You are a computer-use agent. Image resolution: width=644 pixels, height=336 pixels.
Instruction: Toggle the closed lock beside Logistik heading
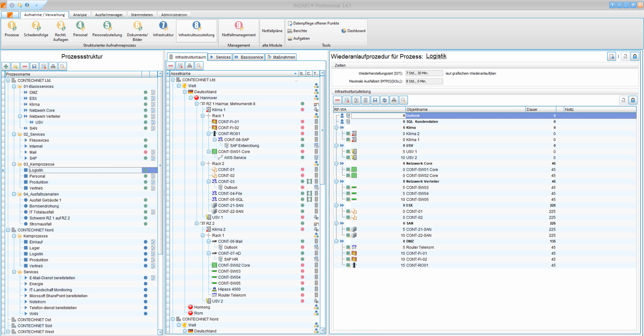635,56
